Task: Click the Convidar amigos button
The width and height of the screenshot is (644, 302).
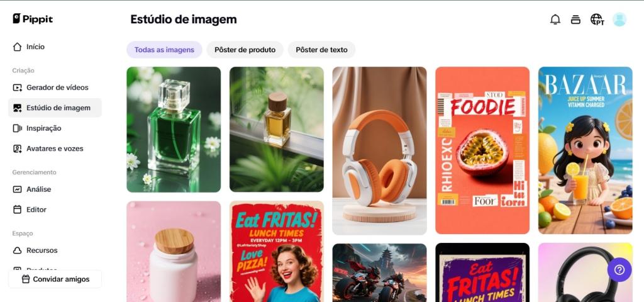Action: click(55, 279)
